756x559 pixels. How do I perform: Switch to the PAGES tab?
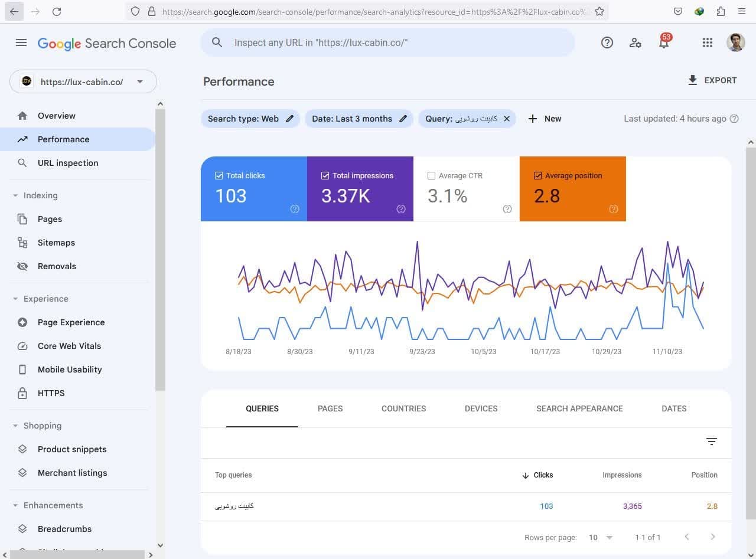point(330,408)
